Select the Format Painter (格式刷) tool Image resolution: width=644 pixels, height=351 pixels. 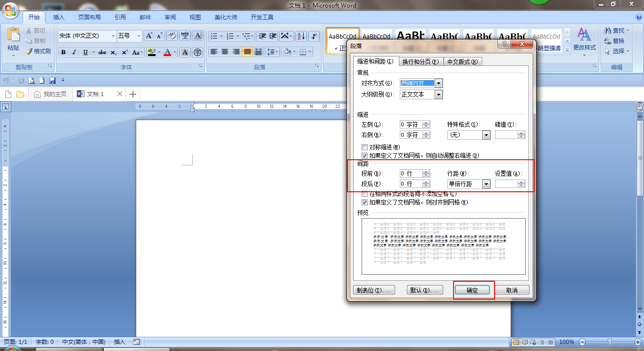pyautogui.click(x=38, y=51)
